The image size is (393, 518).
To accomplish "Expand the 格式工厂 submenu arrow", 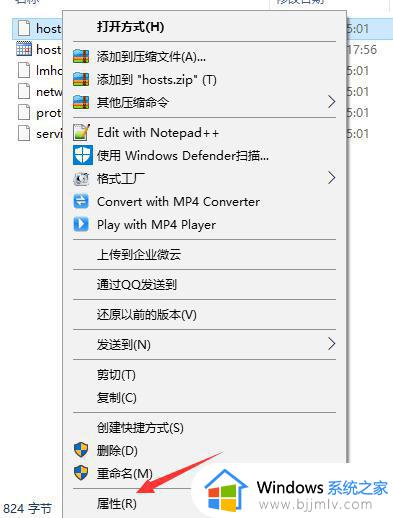I will click(331, 178).
